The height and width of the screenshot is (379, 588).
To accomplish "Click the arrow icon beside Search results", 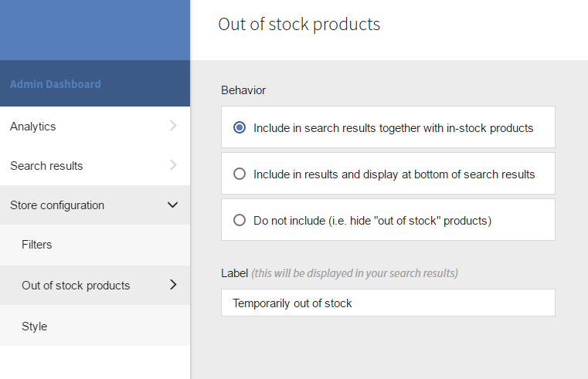I will point(173,165).
